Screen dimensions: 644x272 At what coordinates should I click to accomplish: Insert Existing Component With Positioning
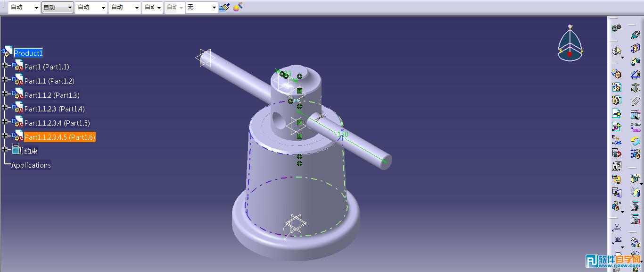point(616,127)
